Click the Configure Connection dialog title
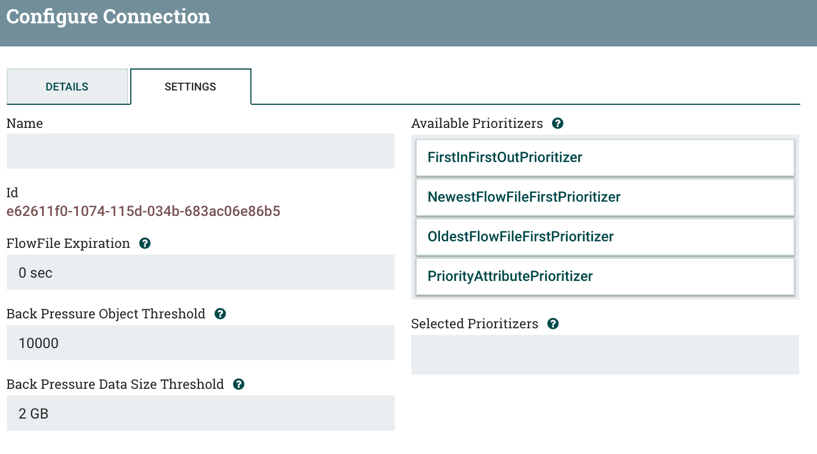This screenshot has height=454, width=817. (x=108, y=17)
